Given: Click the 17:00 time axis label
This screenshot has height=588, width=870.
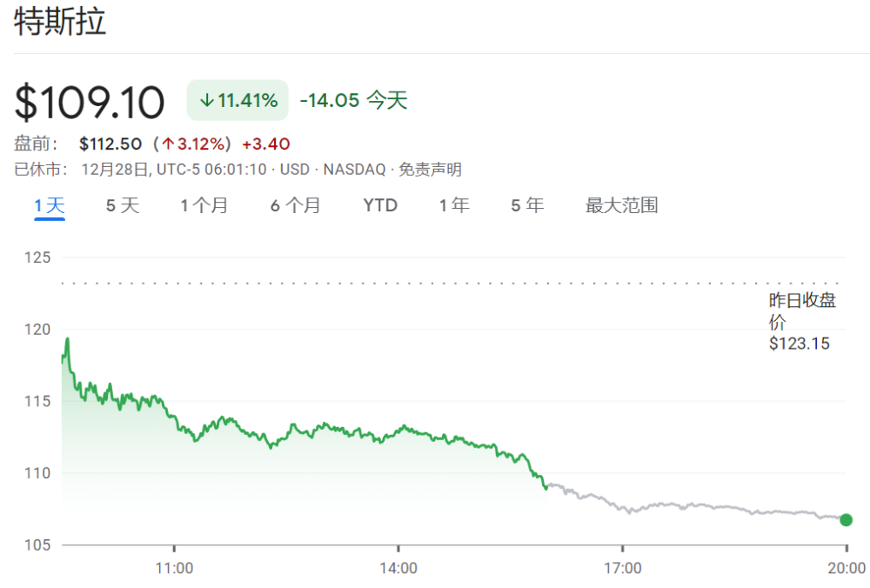Looking at the screenshot, I should (x=622, y=569).
